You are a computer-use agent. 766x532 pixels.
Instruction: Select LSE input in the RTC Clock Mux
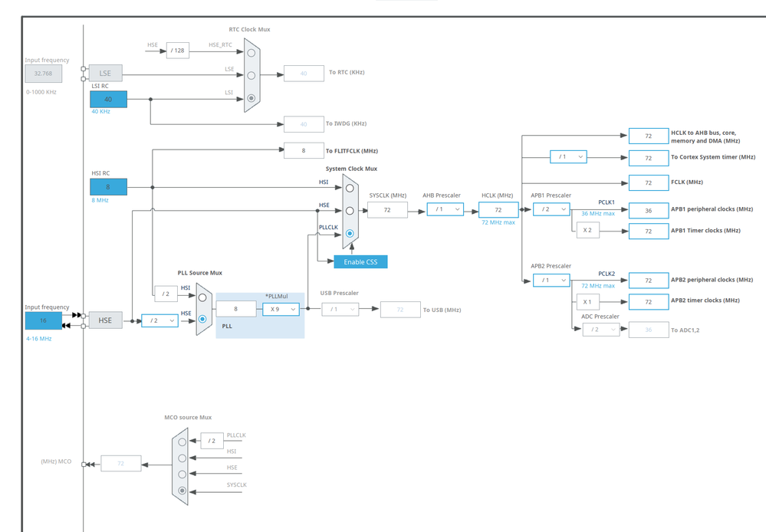click(251, 74)
